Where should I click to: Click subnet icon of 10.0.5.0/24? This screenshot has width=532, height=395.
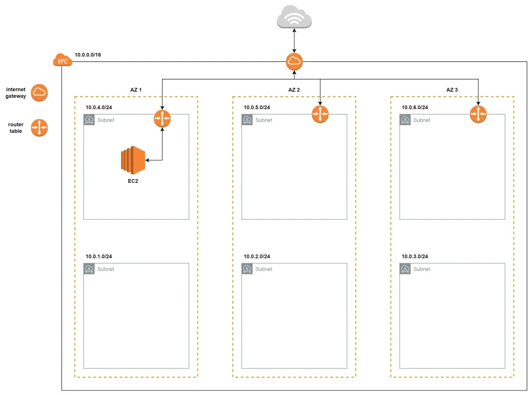247,120
